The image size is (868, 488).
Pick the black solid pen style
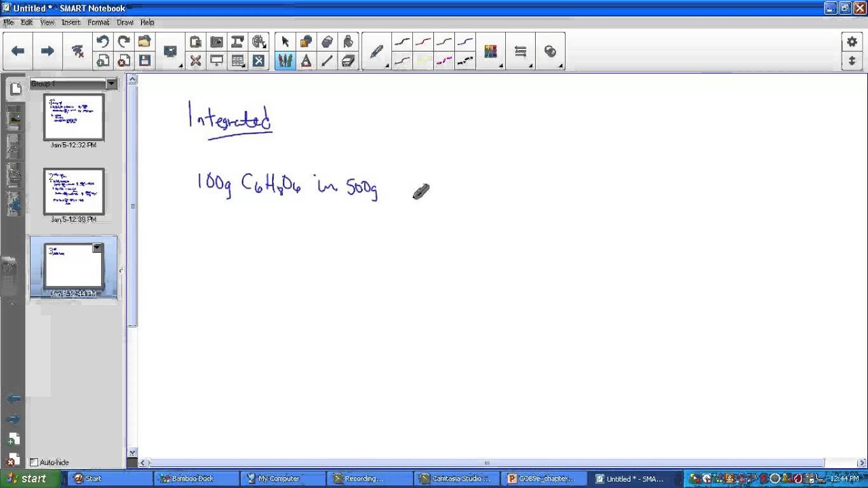click(402, 42)
